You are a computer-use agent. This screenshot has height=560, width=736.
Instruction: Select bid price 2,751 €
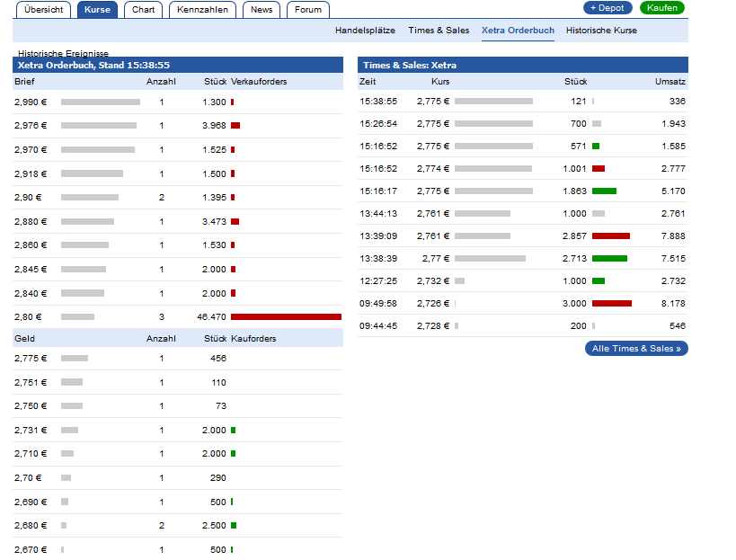(31, 383)
